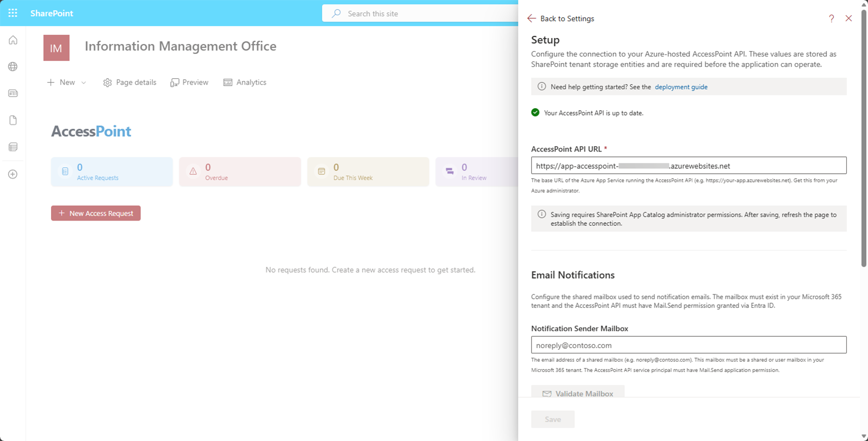Open My sites globe icon in sidebar
Image resolution: width=868 pixels, height=441 pixels.
pyautogui.click(x=13, y=67)
